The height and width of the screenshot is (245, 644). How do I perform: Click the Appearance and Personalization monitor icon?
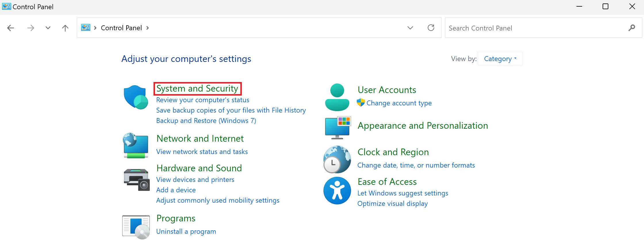[x=338, y=128]
